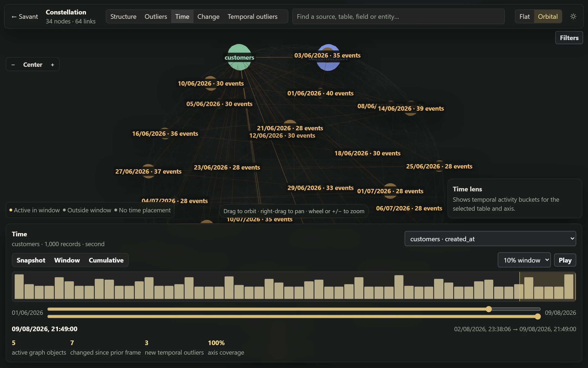Viewport: 588px width, 368px height.
Task: Focus the Find a source search field
Action: [x=398, y=17]
